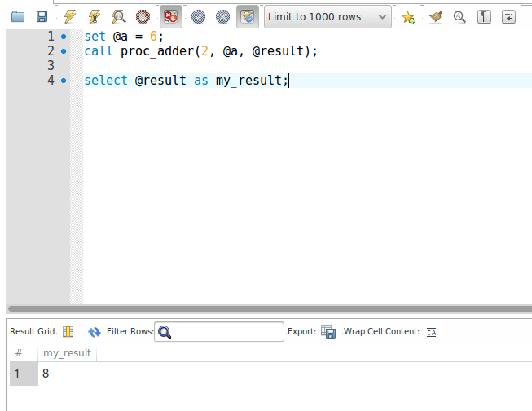Commit transaction checkmark icon

click(x=198, y=16)
